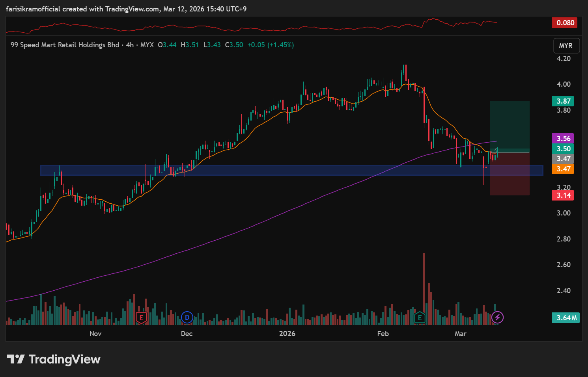588x377 pixels.
Task: Click the Feb label on time axis
Action: 383,334
